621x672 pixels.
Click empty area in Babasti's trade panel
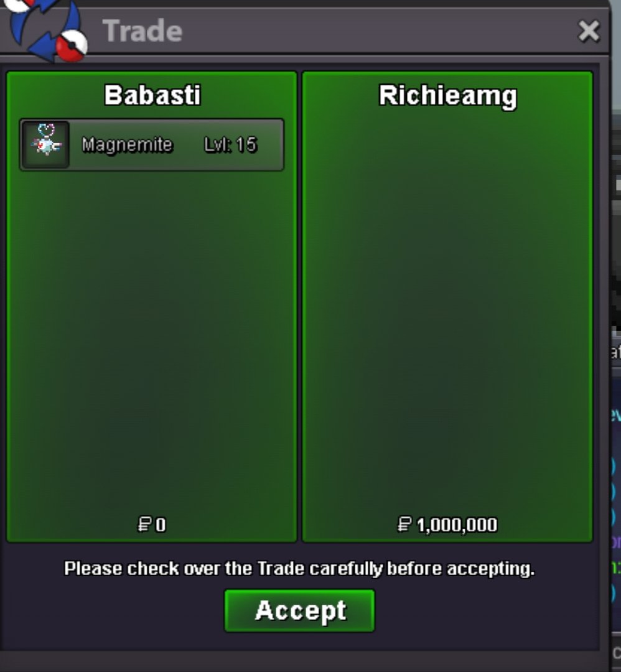coord(152,343)
